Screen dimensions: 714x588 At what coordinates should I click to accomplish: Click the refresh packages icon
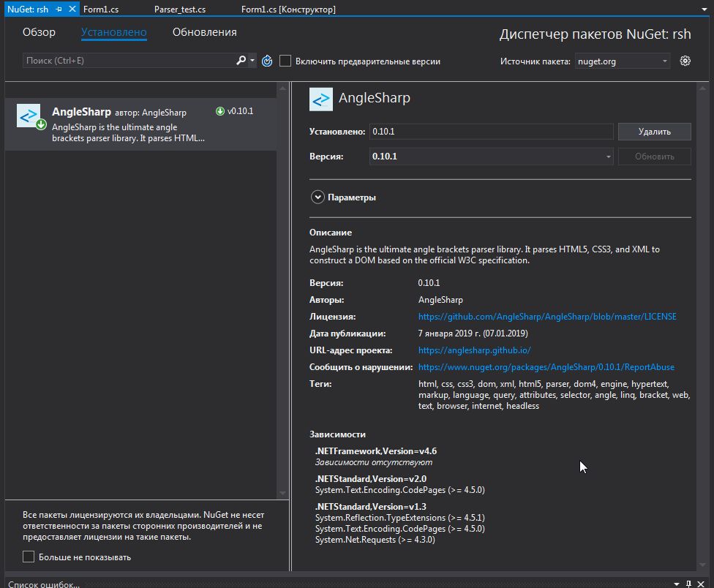pos(267,61)
